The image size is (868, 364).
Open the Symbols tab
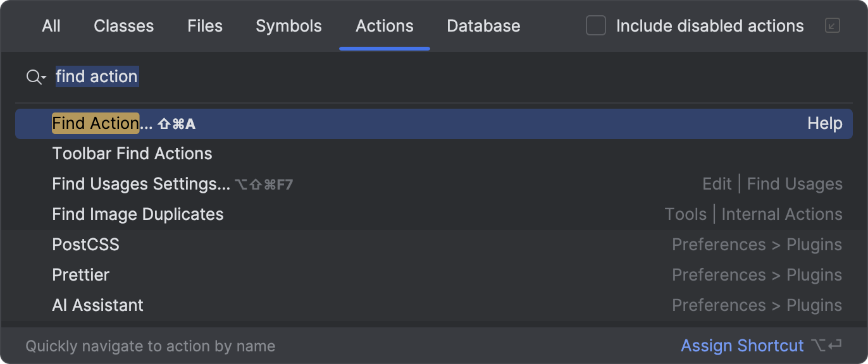tap(288, 26)
